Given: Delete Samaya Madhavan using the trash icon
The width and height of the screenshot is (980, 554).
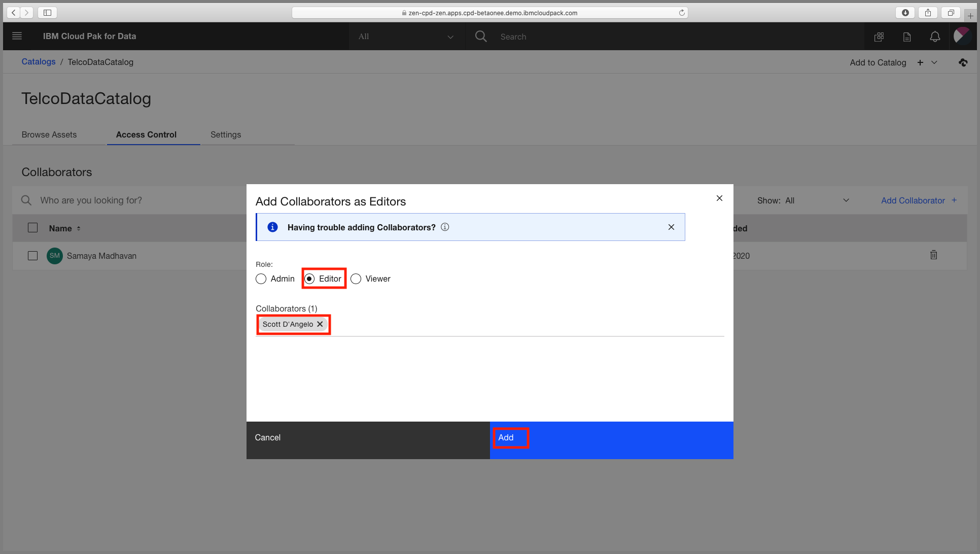Looking at the screenshot, I should click(933, 255).
